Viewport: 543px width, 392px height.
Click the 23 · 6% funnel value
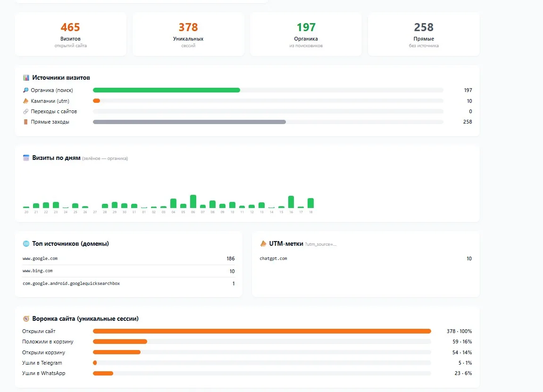(x=463, y=373)
